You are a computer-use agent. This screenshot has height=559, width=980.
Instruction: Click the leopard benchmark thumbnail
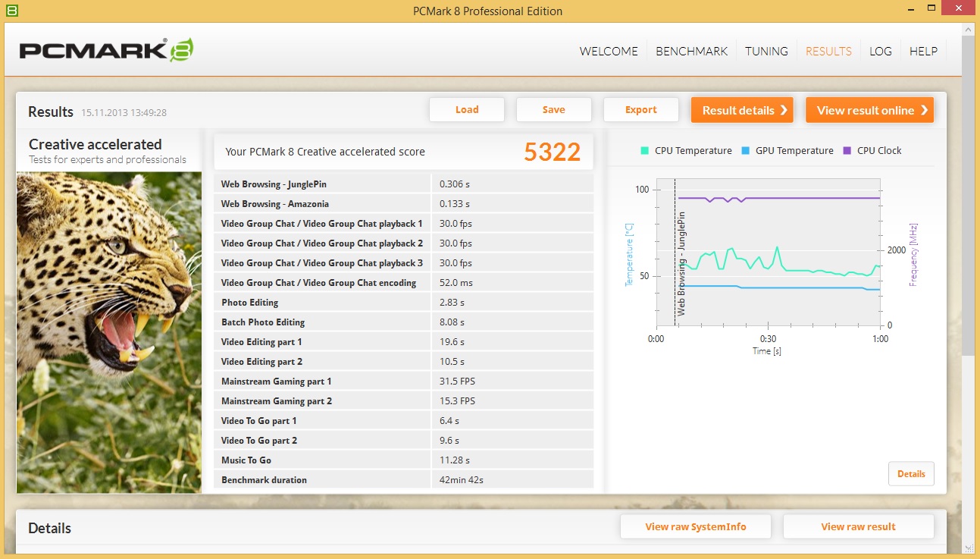tap(109, 332)
